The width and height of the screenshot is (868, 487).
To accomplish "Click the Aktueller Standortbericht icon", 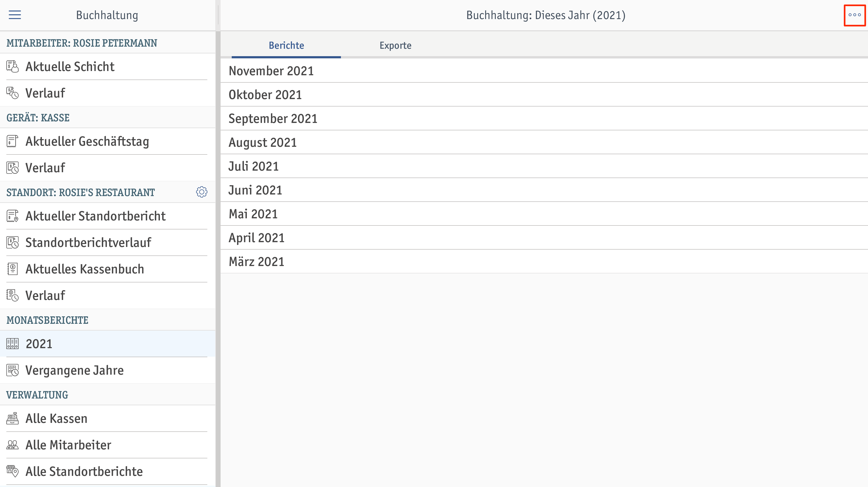I will coord(12,216).
